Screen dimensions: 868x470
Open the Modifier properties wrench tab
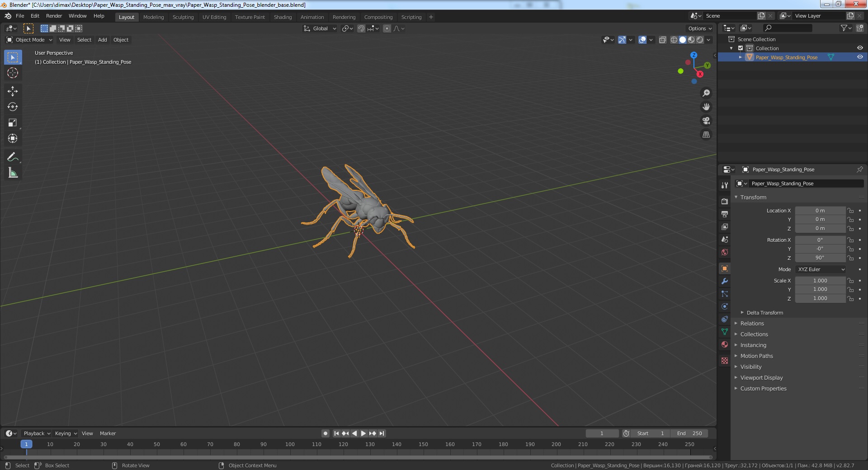click(x=725, y=281)
